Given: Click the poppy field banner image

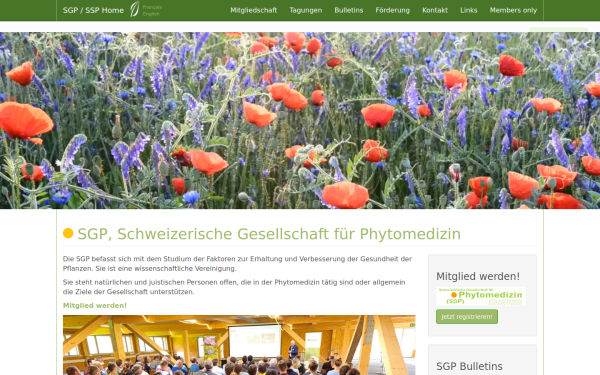Looking at the screenshot, I should click(300, 120).
